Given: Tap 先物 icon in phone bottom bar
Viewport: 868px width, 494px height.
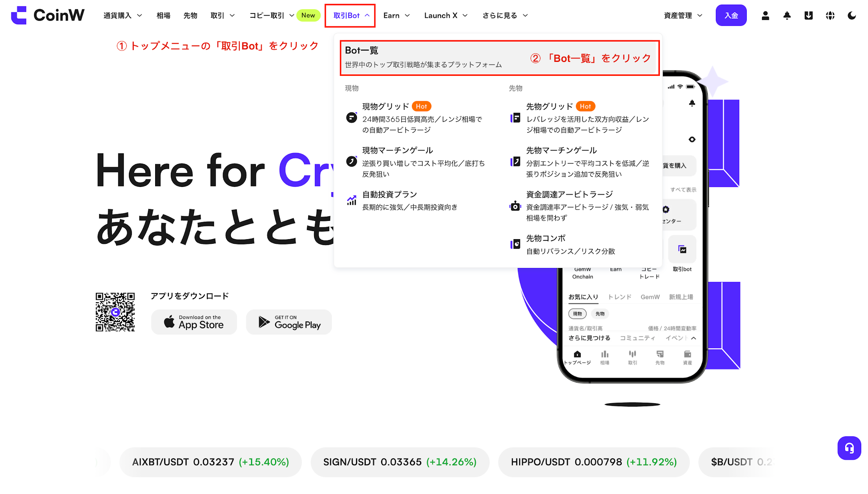Looking at the screenshot, I should pyautogui.click(x=660, y=354).
